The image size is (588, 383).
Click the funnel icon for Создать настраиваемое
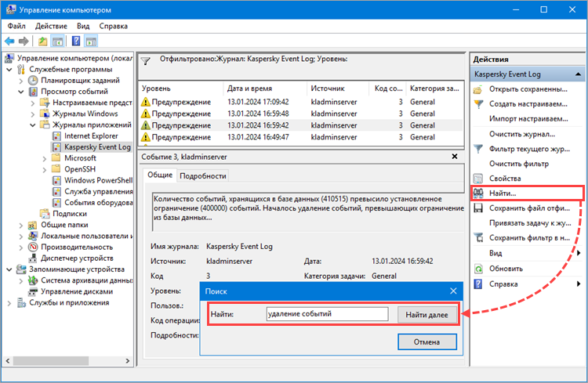(x=478, y=104)
